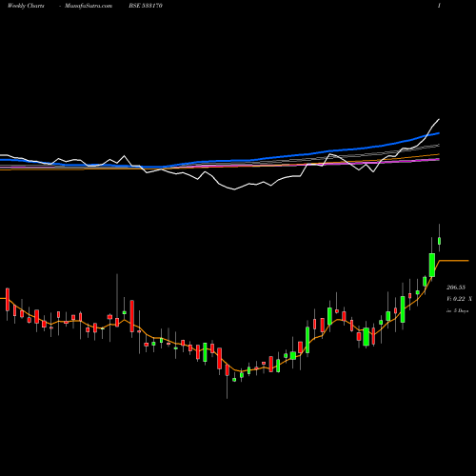Click the 'V: 0.22 X' volume text
Viewport: 476px width, 476px height.
(459, 299)
